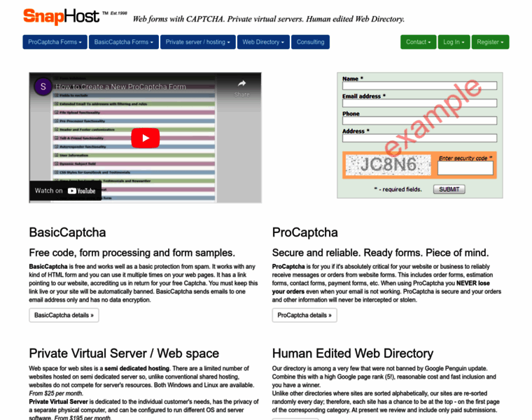Click the JC8N6 captcha image
This screenshot has width=532, height=420.
click(x=388, y=165)
